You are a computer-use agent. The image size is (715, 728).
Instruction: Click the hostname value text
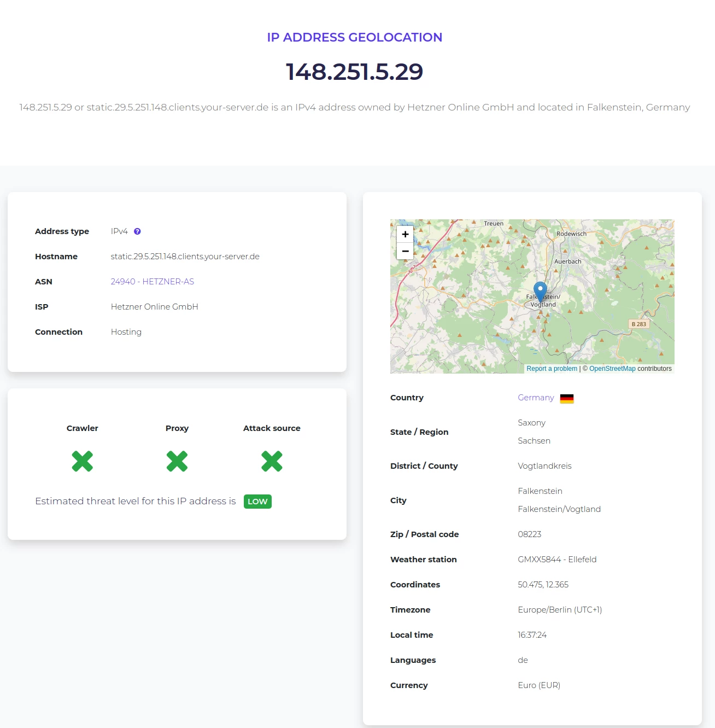pyautogui.click(x=185, y=257)
